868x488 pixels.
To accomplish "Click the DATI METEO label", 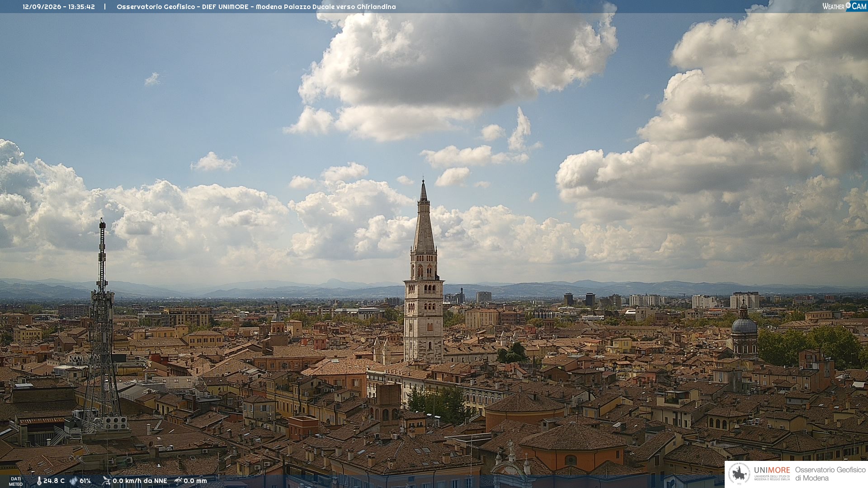I will 16,481.
